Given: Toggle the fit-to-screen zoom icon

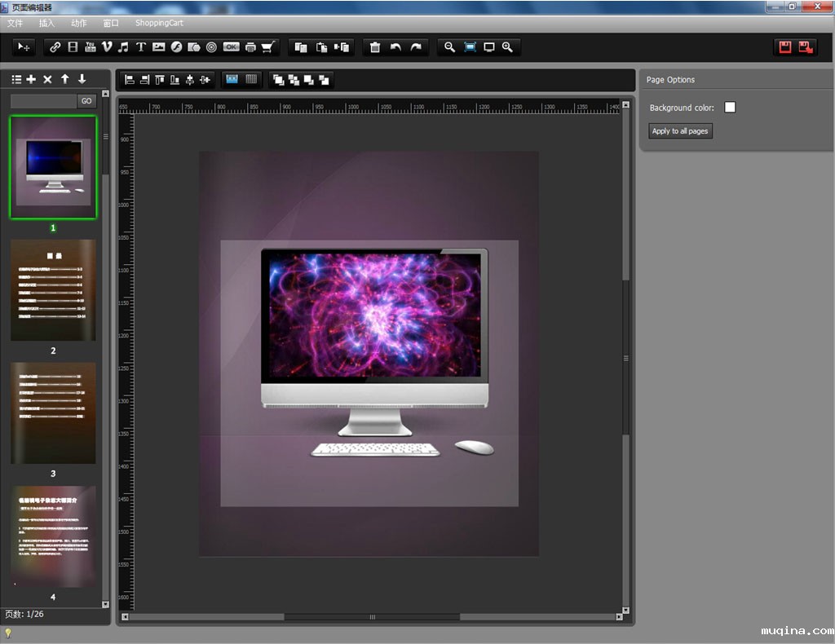Looking at the screenshot, I should (470, 47).
